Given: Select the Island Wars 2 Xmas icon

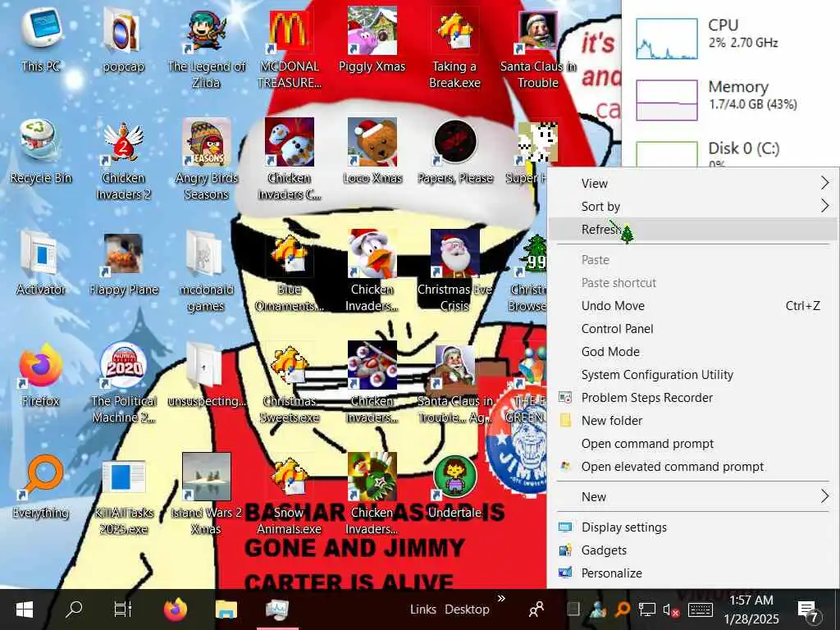Looking at the screenshot, I should click(x=206, y=495).
